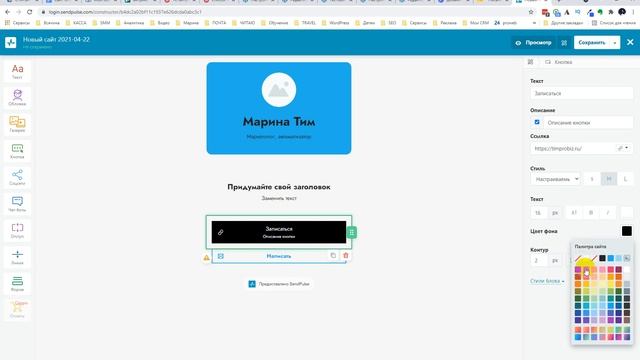
Task: Open the ПОЧТА bookmarks folder
Action: (215, 23)
